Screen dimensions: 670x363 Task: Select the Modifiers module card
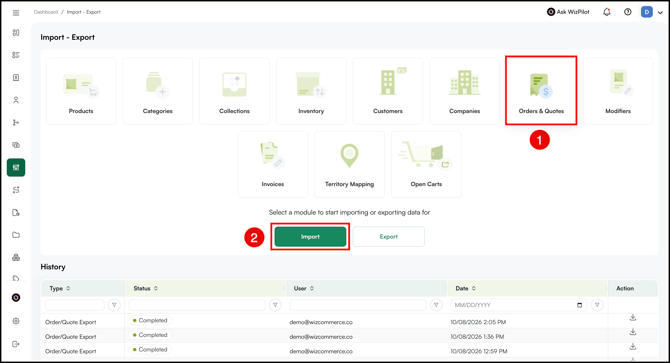tap(618, 91)
